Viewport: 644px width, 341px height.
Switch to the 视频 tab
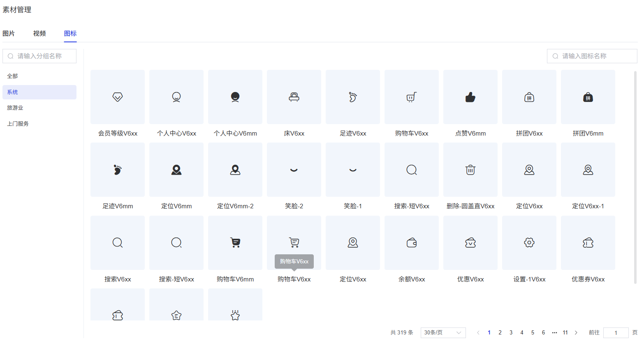click(39, 34)
